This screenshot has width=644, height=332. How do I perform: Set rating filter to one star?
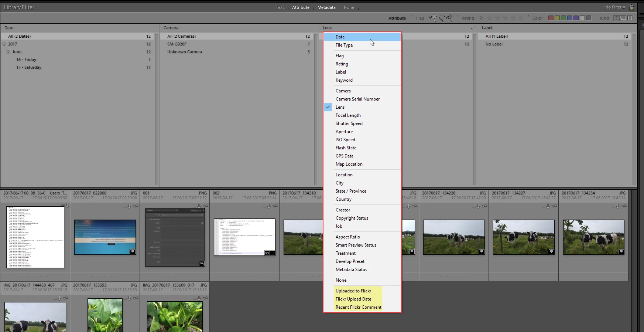(490, 18)
